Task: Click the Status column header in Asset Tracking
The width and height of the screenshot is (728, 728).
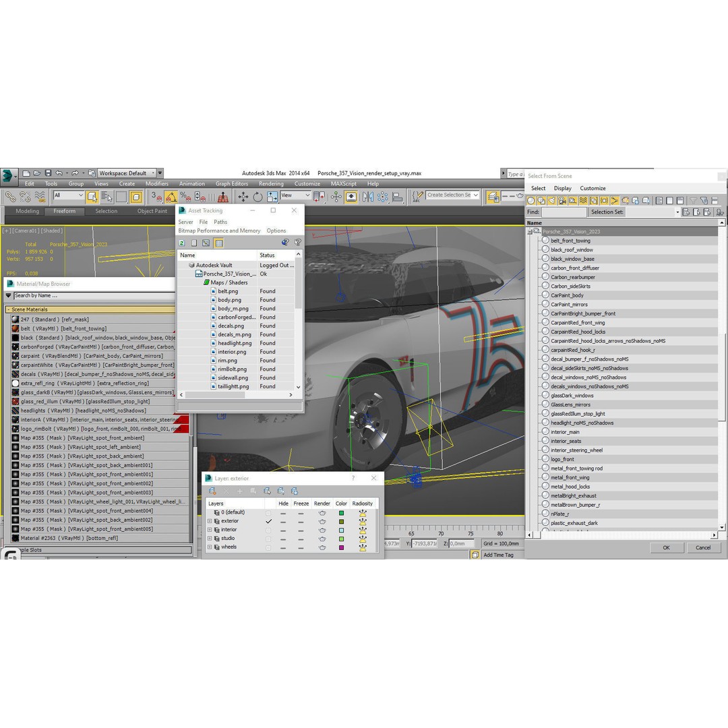Action: coord(276,255)
